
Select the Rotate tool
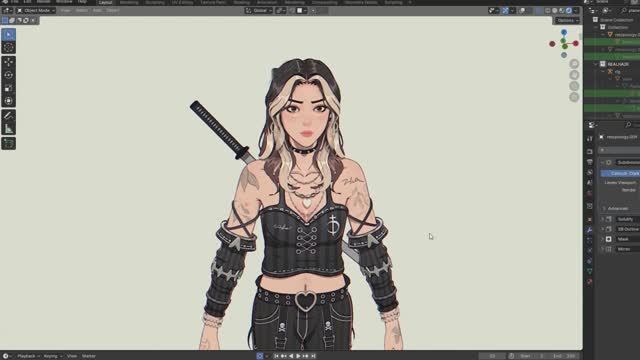tap(9, 75)
